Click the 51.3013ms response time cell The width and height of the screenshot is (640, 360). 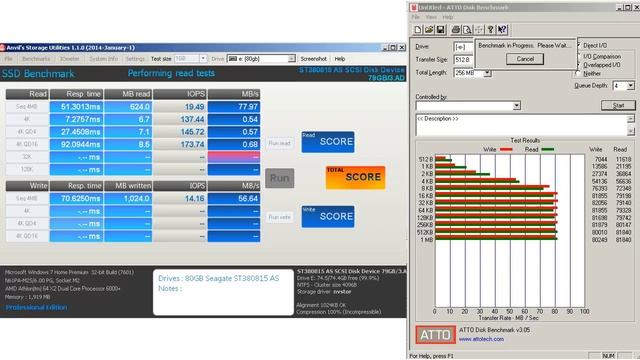(x=76, y=107)
